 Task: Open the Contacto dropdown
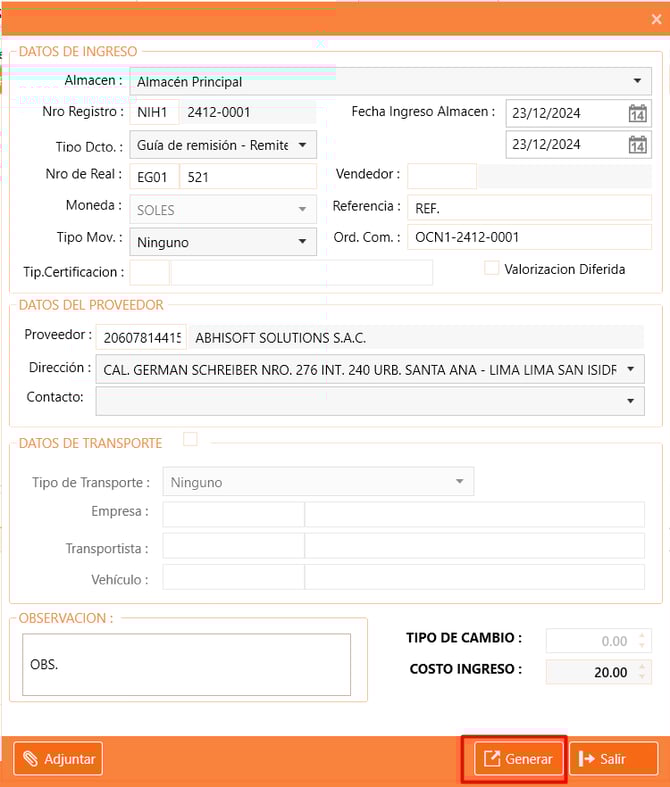click(370, 401)
